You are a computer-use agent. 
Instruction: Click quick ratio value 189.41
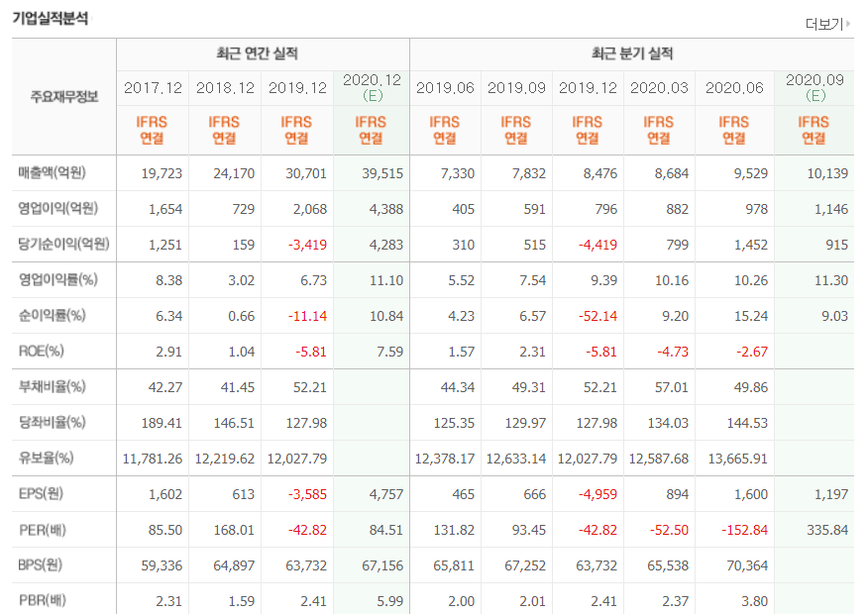click(162, 423)
